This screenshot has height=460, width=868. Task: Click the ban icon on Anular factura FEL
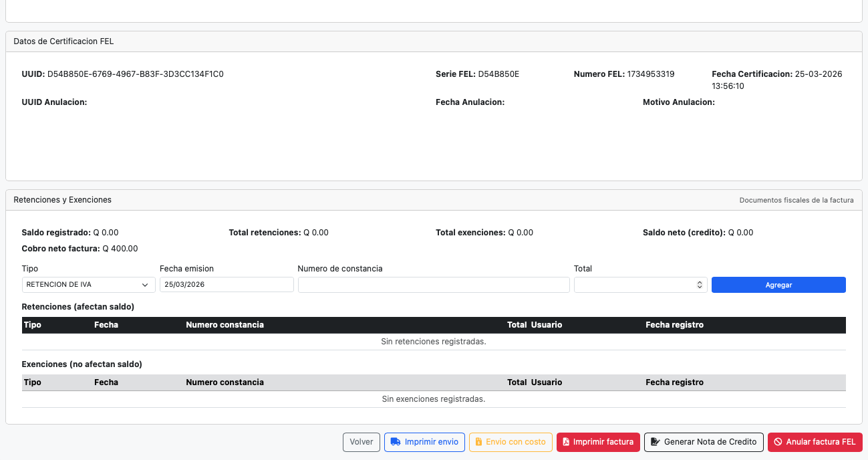[778, 442]
